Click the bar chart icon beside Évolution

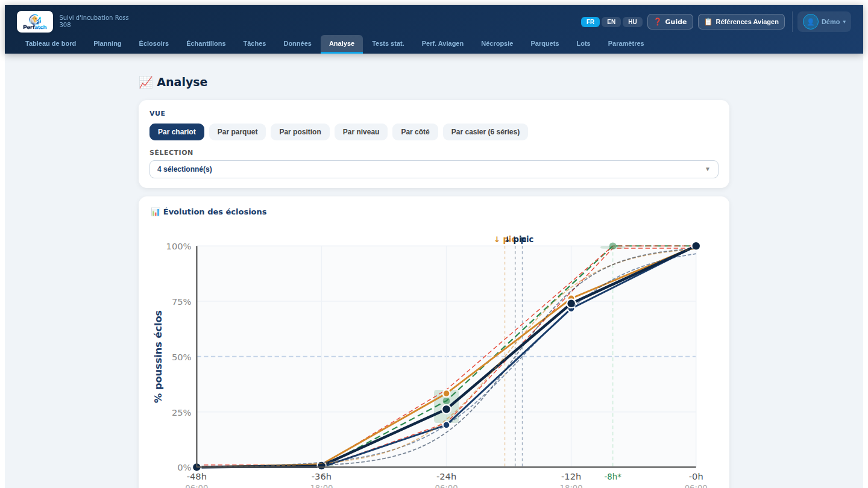[156, 212]
